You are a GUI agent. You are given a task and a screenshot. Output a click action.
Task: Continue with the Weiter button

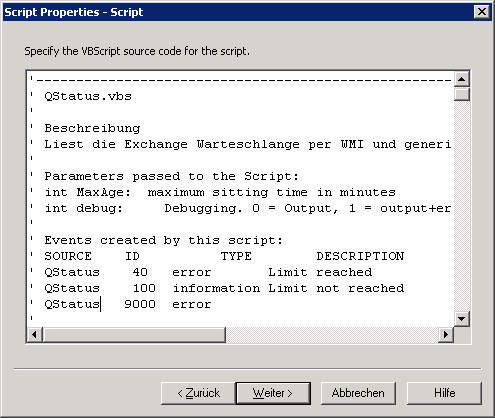tap(273, 393)
